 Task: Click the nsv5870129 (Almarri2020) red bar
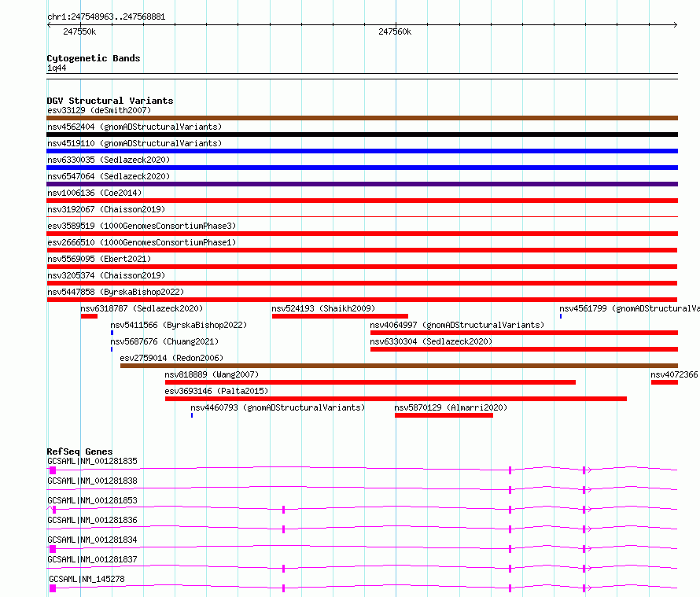pyautogui.click(x=444, y=415)
